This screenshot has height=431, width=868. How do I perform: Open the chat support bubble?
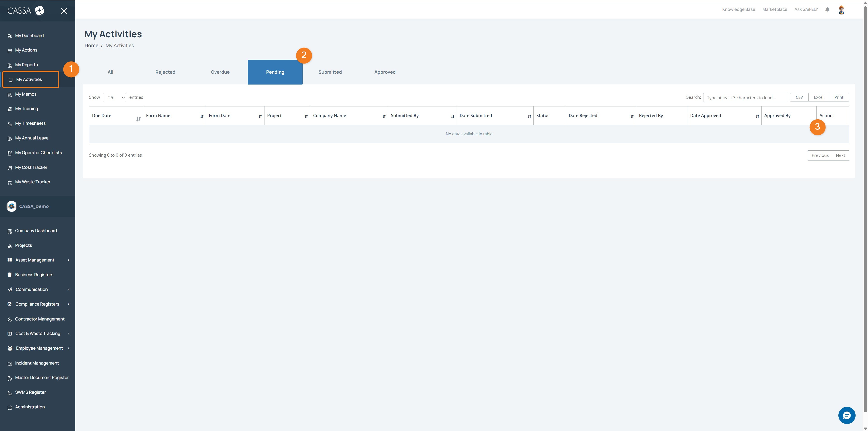(x=847, y=415)
